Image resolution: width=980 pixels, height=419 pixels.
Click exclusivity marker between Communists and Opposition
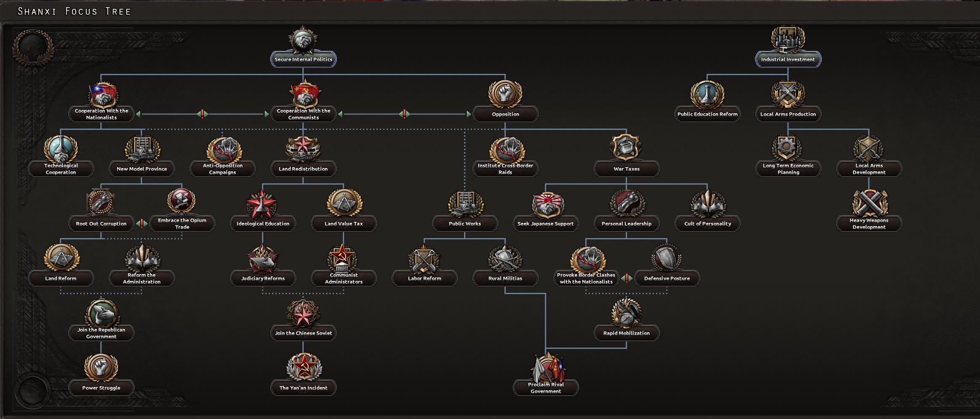(x=405, y=114)
